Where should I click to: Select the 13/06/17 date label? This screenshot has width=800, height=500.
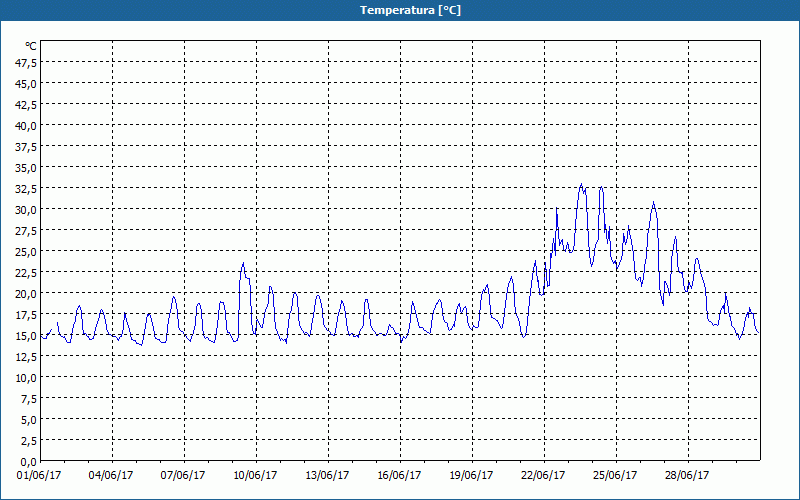click(327, 476)
